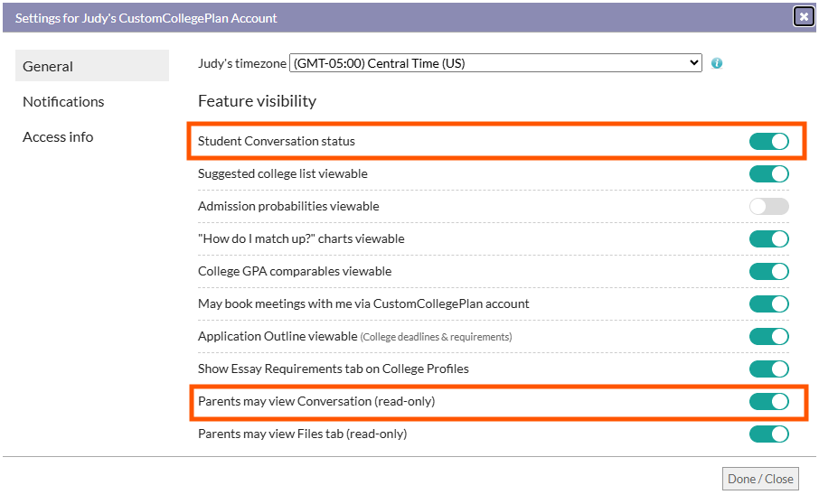This screenshot has width=819, height=504.
Task: Select the General settings tab
Action: 92,66
